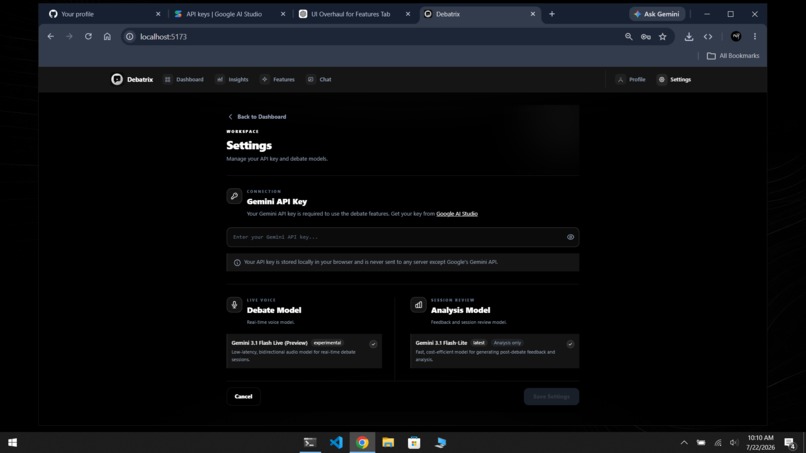Click Back to Dashboard link
Screen dimensions: 806x453
[257, 117]
